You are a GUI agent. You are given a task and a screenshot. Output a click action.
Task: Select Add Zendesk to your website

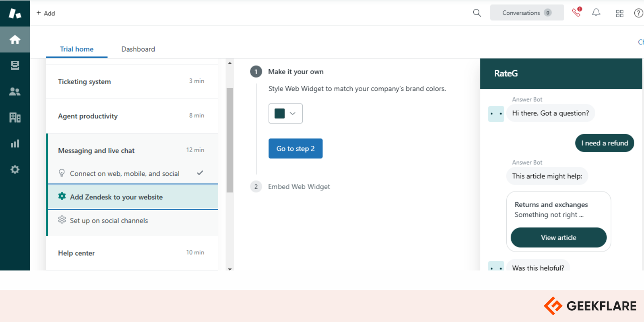coord(133,197)
